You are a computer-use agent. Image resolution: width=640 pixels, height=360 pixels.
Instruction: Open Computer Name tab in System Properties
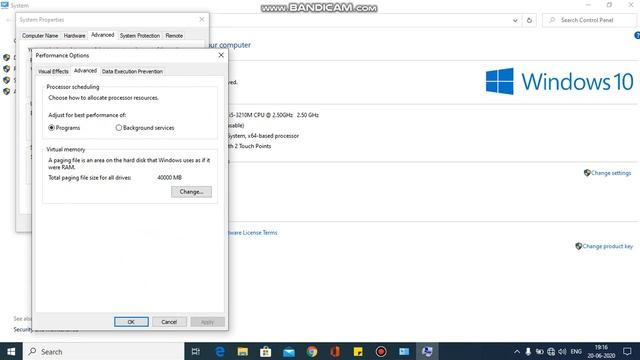coord(40,36)
